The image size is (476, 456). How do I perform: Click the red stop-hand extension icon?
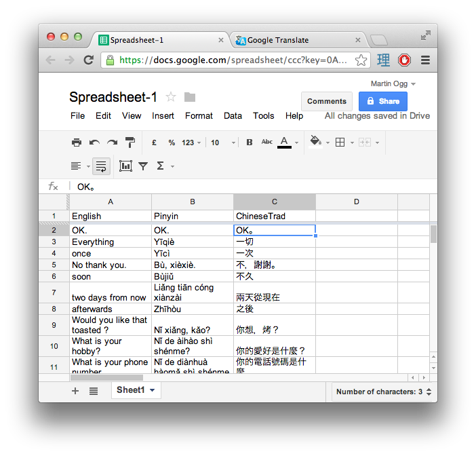point(404,60)
